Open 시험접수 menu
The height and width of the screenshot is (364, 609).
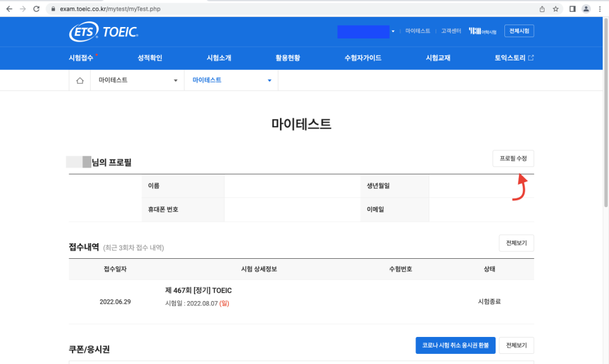pos(81,58)
